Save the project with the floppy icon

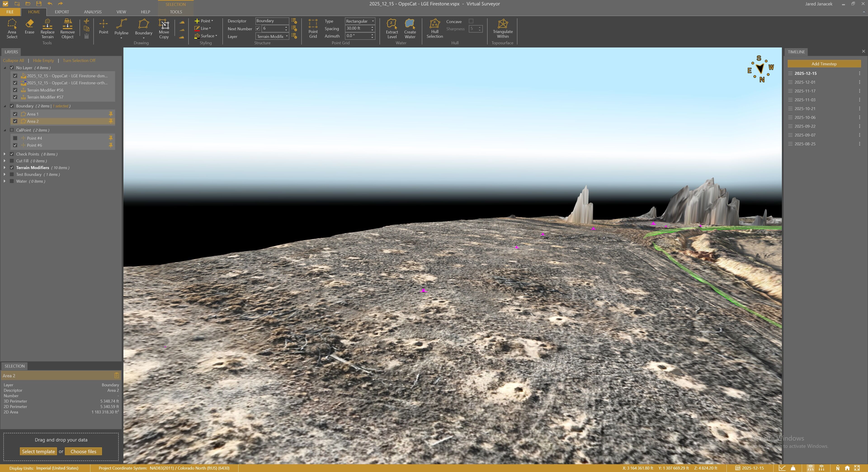(x=39, y=4)
